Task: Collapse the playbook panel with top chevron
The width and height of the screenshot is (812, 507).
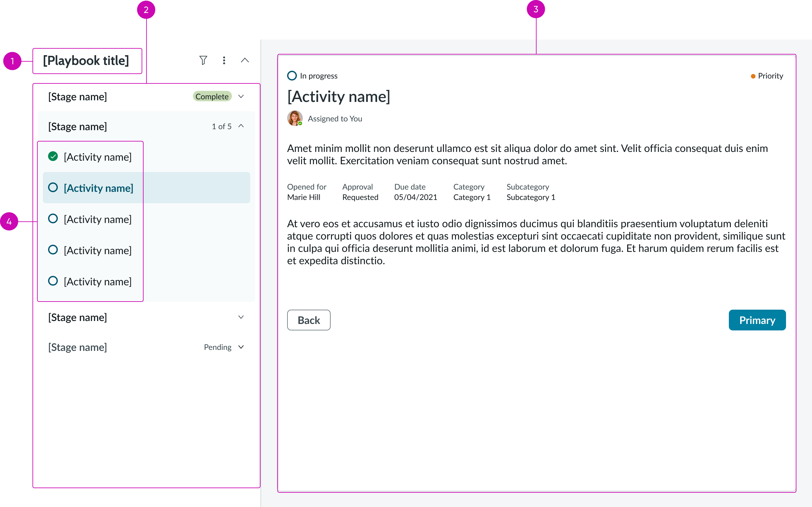Action: coord(245,60)
